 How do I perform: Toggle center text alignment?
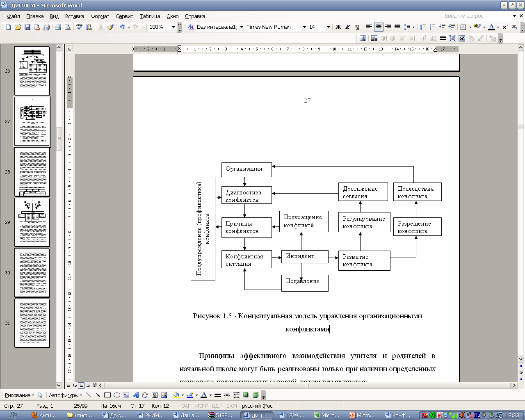click(378, 27)
